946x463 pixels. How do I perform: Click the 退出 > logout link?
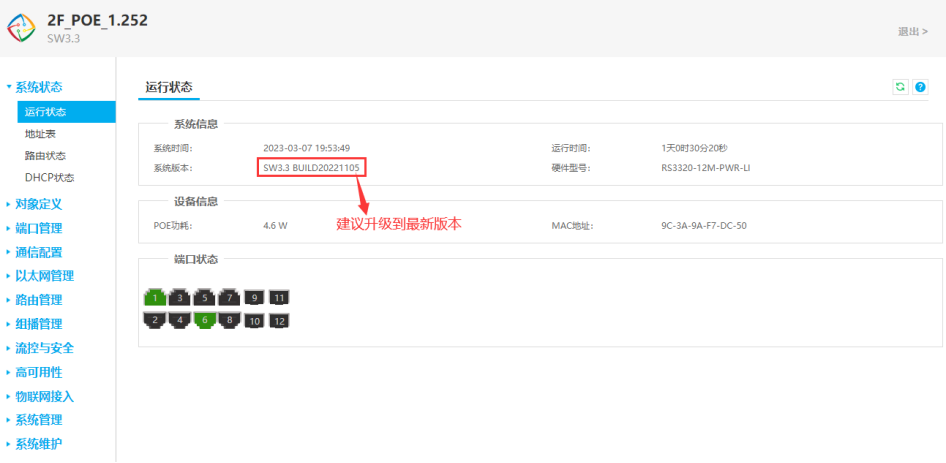913,31
